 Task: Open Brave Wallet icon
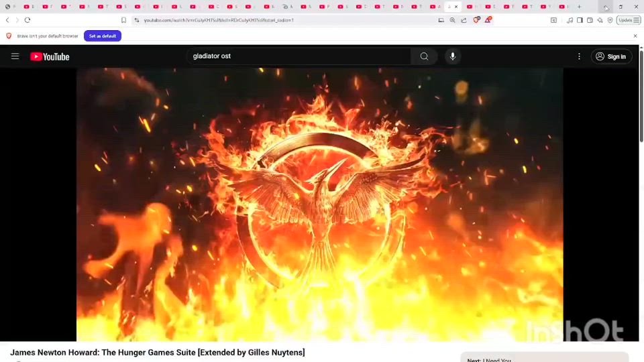click(x=590, y=20)
